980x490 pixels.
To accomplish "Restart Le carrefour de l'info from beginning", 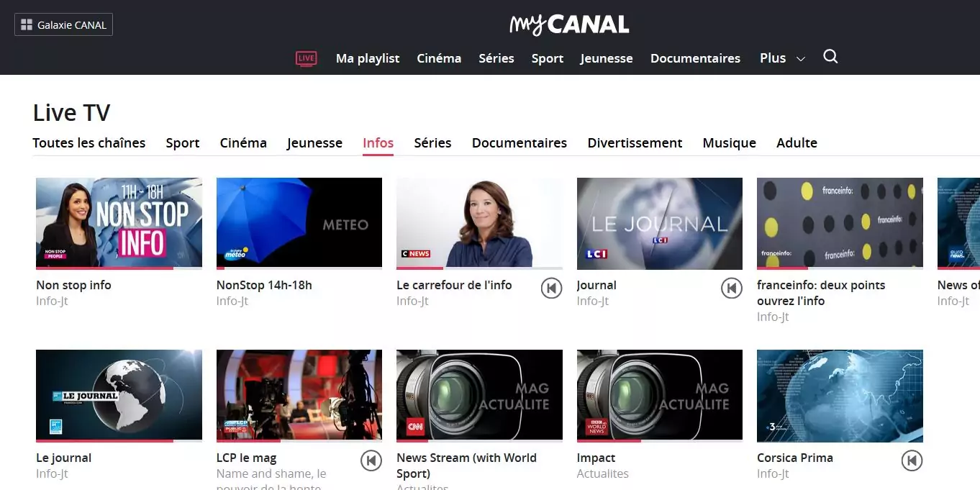I will point(551,289).
